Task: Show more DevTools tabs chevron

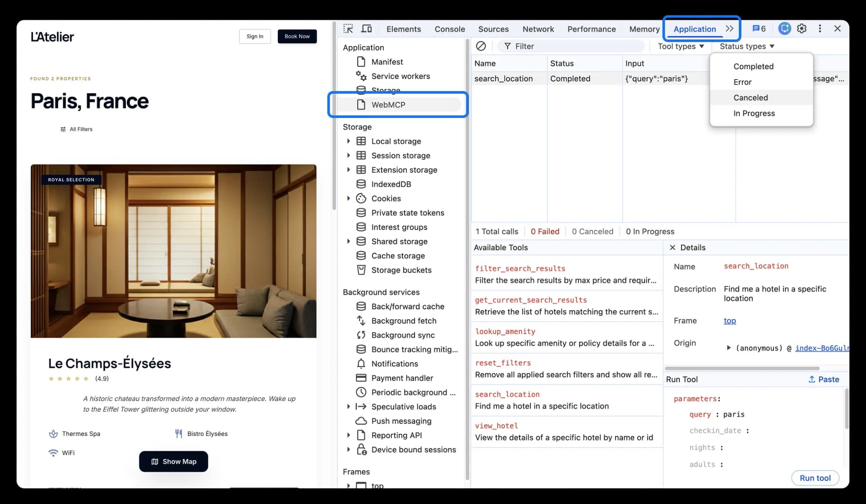Action: [x=729, y=28]
